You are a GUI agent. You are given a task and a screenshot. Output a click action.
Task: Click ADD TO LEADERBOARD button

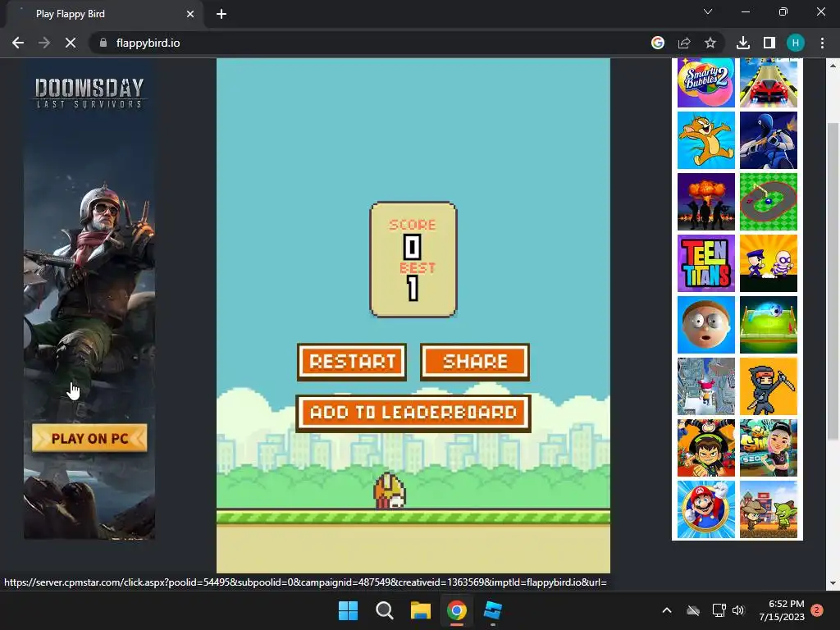[413, 413]
